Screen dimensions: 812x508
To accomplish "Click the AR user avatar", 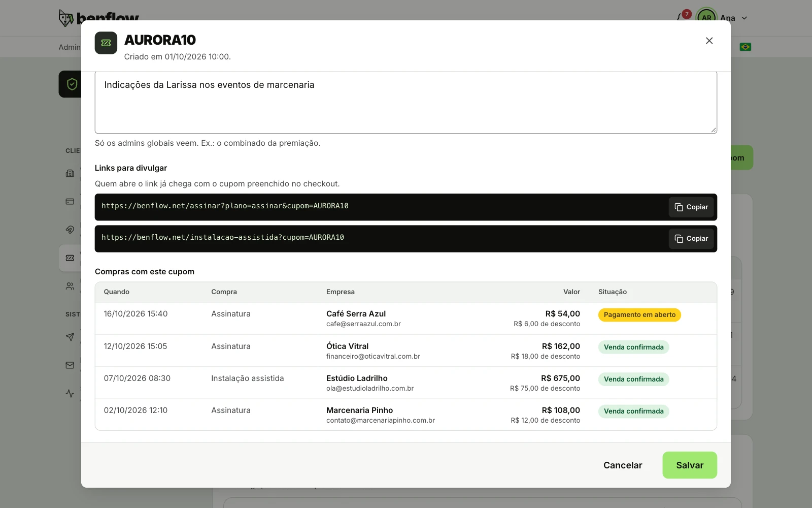I will pos(706,18).
